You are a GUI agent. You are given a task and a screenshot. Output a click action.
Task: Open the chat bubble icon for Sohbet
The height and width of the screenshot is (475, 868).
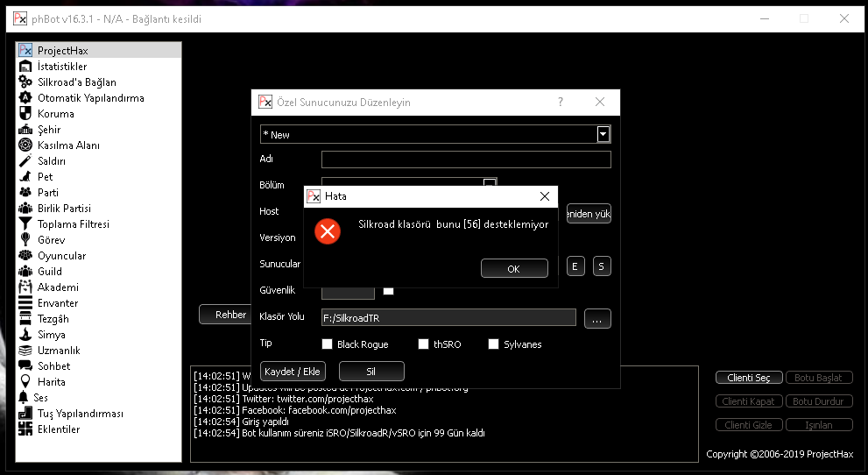(x=25, y=366)
